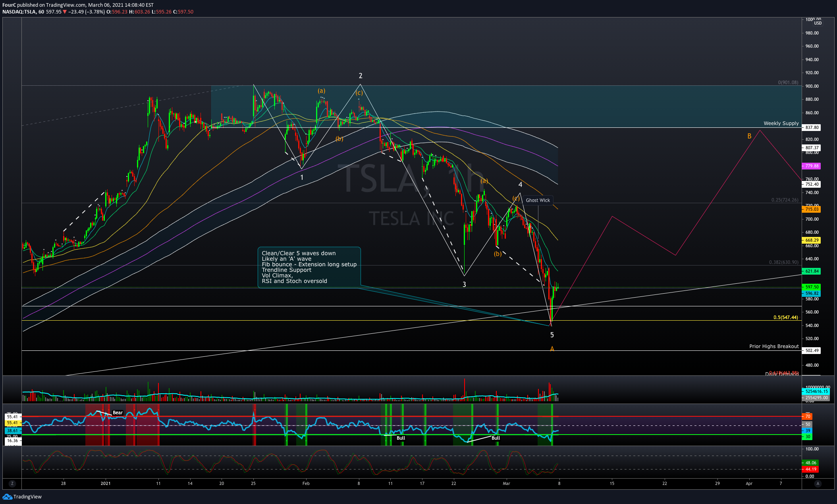Select the 'Prior Highs Breakout' line label

[774, 346]
